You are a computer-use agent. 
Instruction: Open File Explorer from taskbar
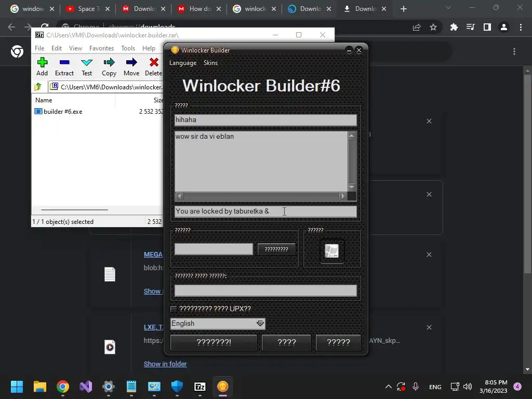click(x=39, y=387)
